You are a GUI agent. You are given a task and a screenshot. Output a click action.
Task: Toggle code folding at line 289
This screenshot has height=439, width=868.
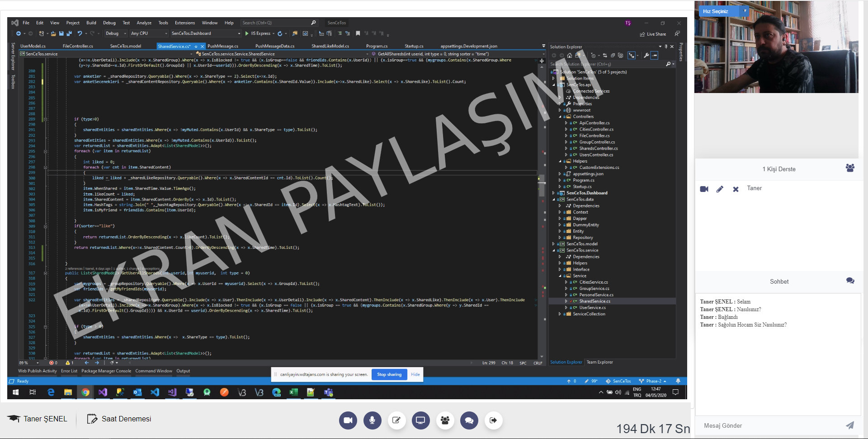[x=45, y=119]
